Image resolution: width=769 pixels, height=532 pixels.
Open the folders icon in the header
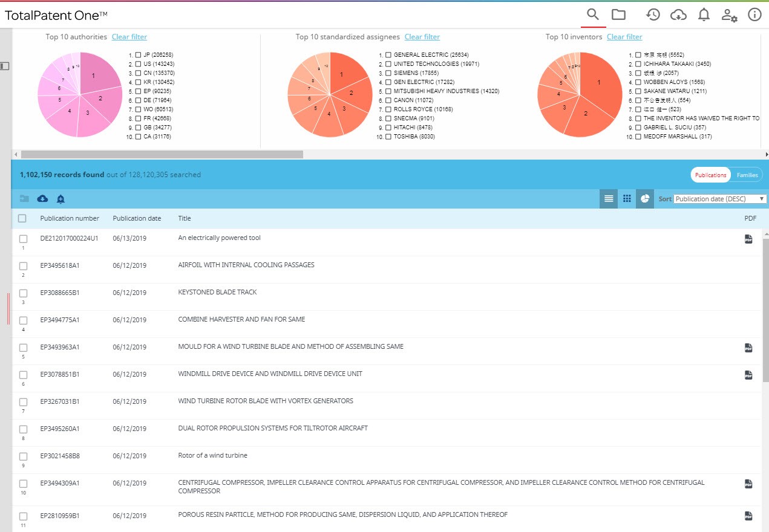click(x=618, y=15)
